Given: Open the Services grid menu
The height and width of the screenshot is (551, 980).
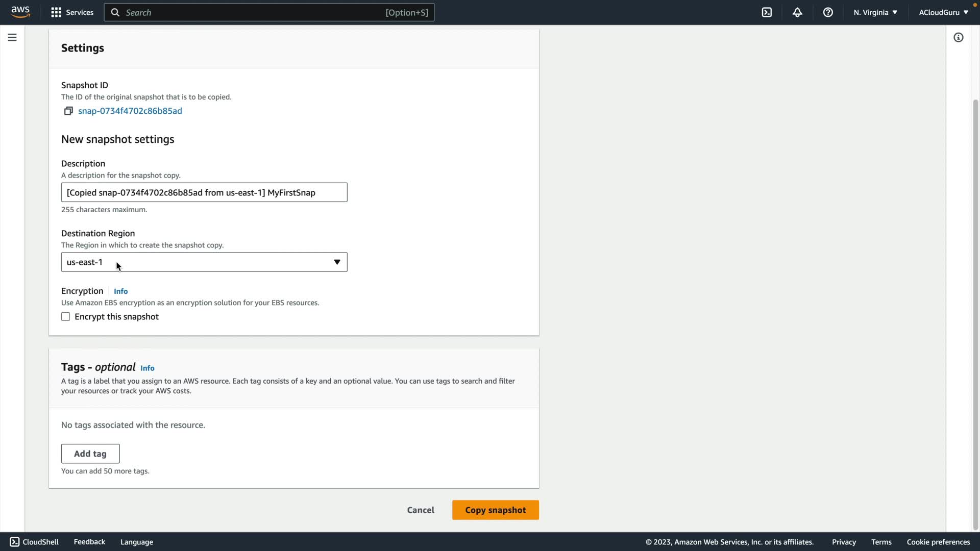Looking at the screenshot, I should click(72, 12).
